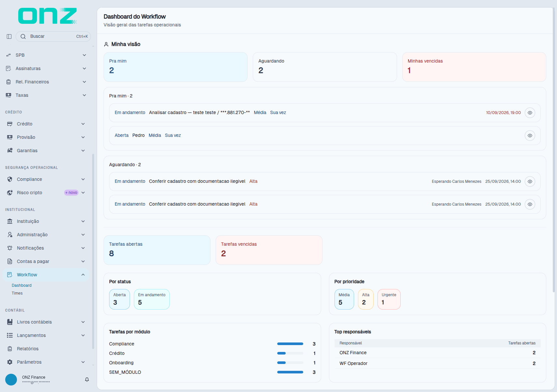Click the Compliance shield icon
Viewport: 557px width, 392px height.
tap(10, 179)
